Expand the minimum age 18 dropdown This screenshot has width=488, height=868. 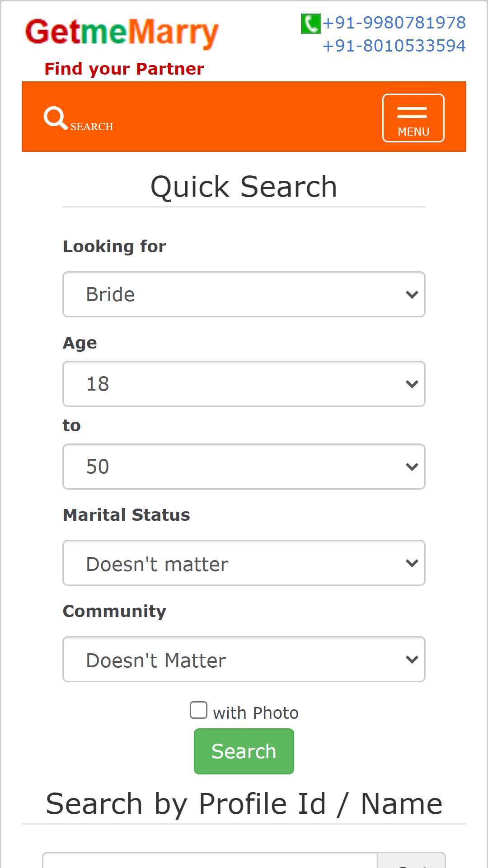(244, 384)
